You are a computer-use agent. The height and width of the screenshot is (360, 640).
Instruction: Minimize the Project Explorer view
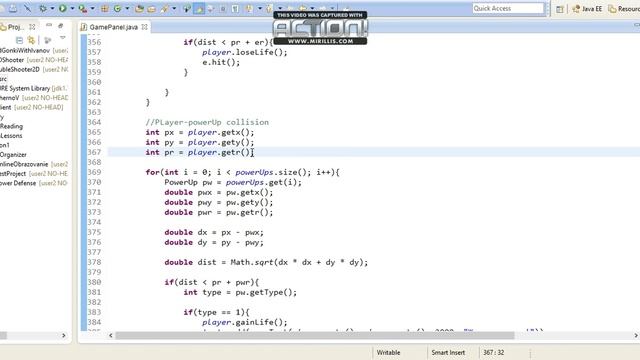click(x=49, y=26)
